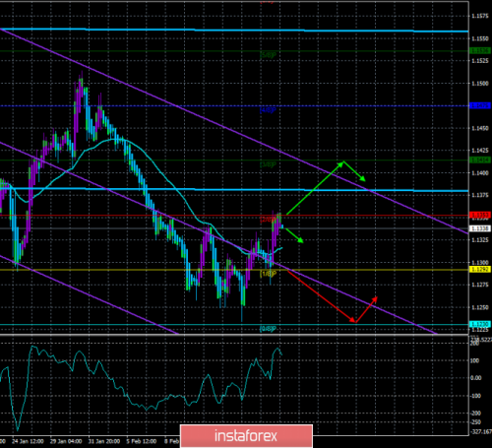Click the yellow 1.1292 level price tag
Image resolution: width=492 pixels, height=448 pixels.
pyautogui.click(x=480, y=270)
